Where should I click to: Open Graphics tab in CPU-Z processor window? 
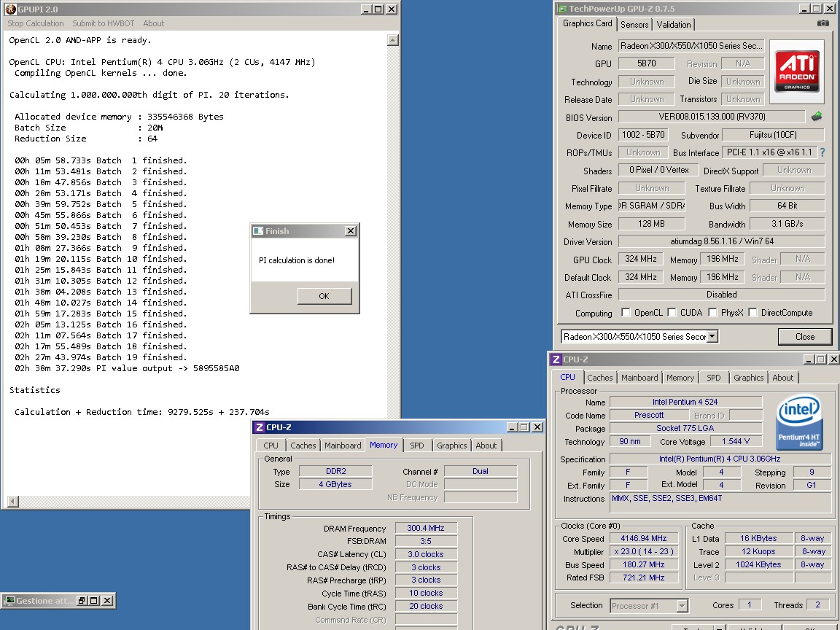748,378
